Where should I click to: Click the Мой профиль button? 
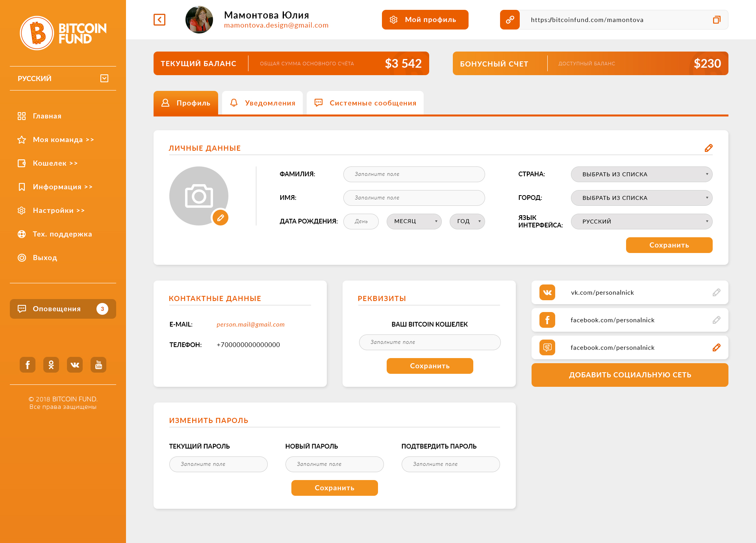tap(425, 20)
